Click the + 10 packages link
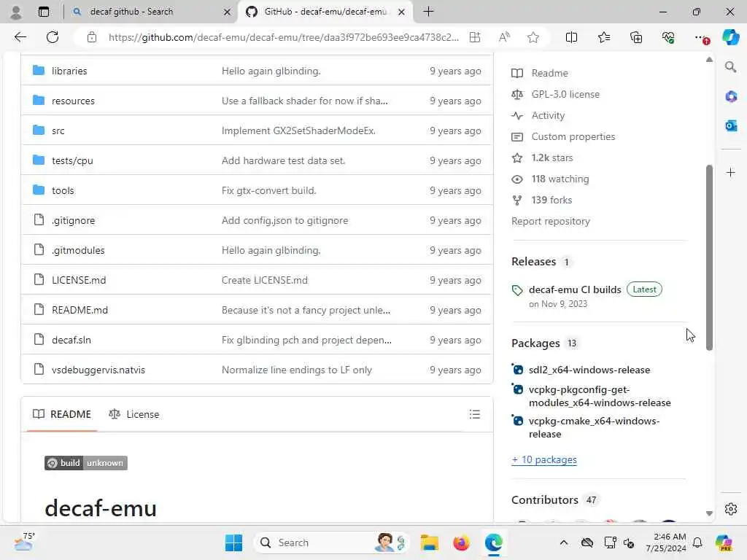Viewport: 747px width, 560px height. [x=544, y=460]
